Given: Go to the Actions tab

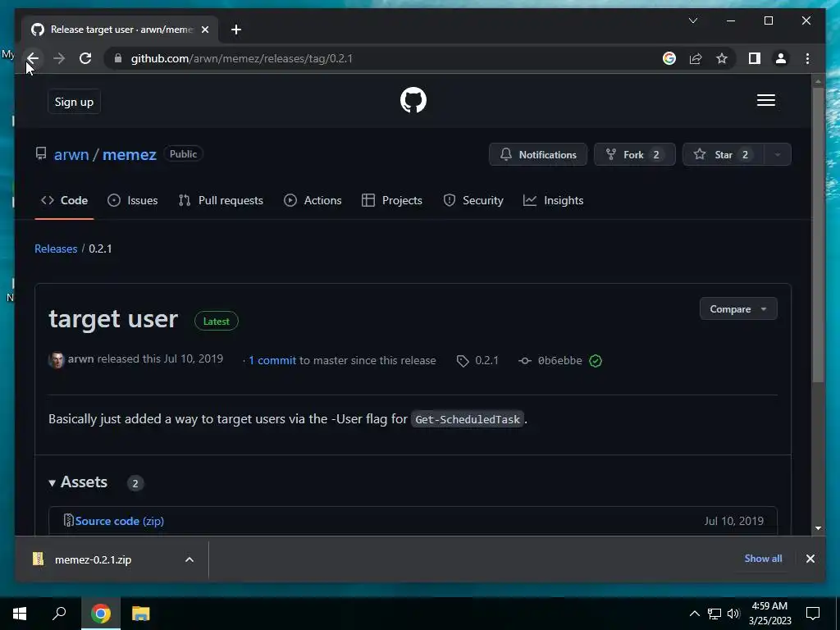Looking at the screenshot, I should coord(313,200).
